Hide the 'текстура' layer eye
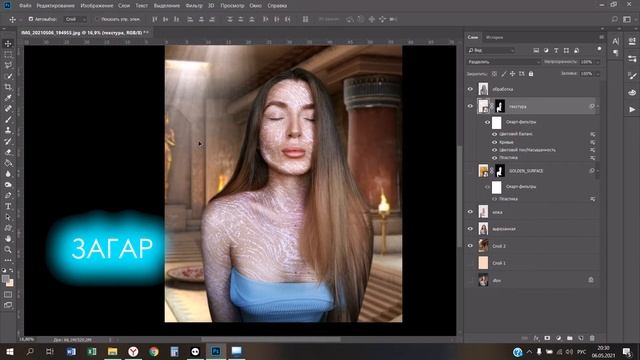This screenshot has width=640, height=360. click(x=470, y=106)
